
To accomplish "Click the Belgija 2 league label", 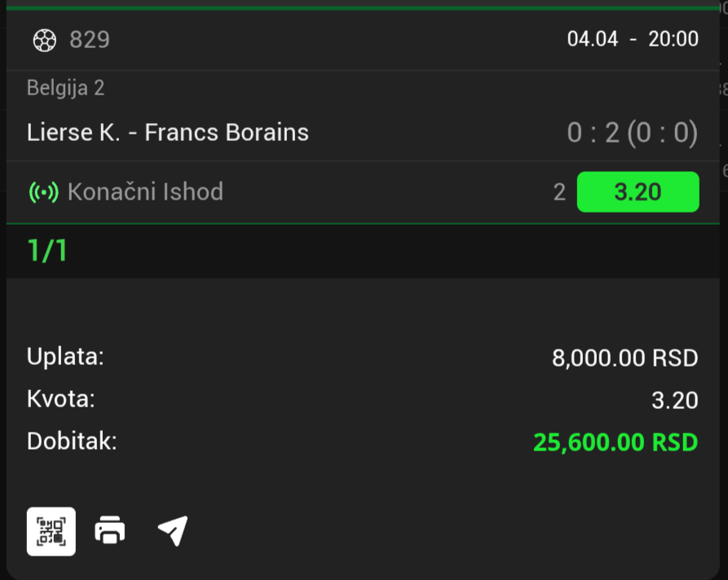I will (66, 88).
